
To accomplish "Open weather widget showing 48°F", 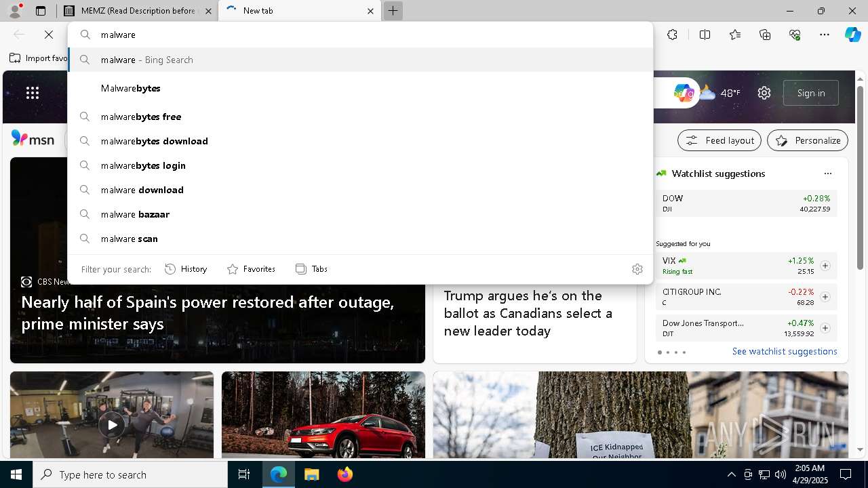I will [x=720, y=93].
